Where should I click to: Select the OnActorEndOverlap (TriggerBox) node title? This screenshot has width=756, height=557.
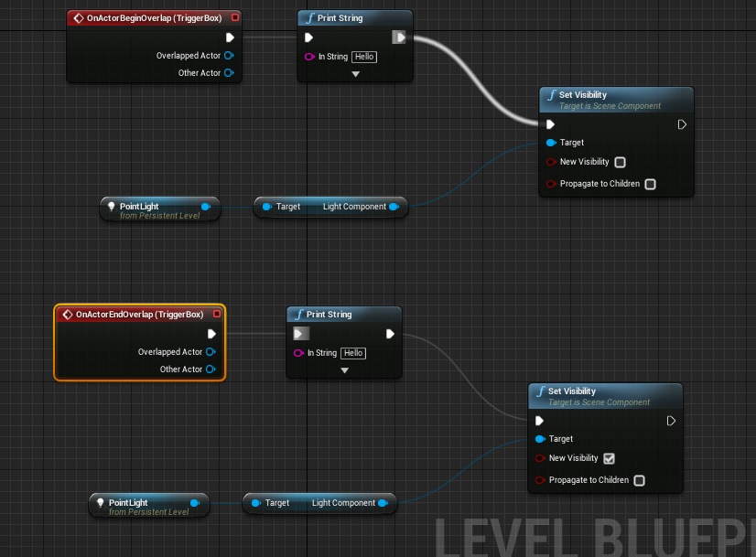tap(140, 315)
